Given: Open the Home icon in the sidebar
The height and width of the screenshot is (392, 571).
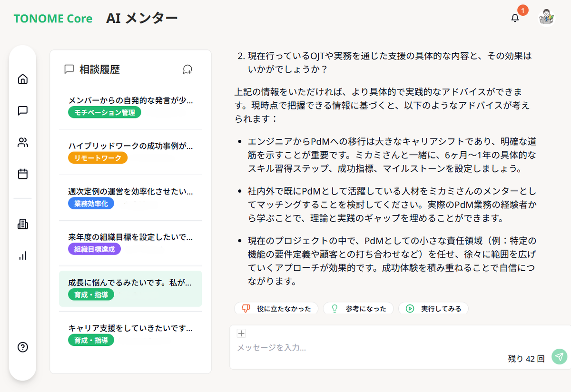Looking at the screenshot, I should pyautogui.click(x=22, y=78).
